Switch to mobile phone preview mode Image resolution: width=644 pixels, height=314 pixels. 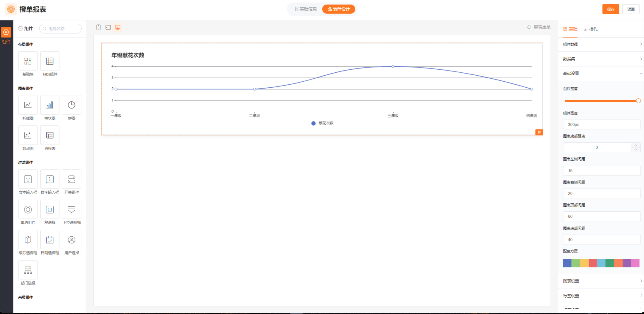pos(98,27)
